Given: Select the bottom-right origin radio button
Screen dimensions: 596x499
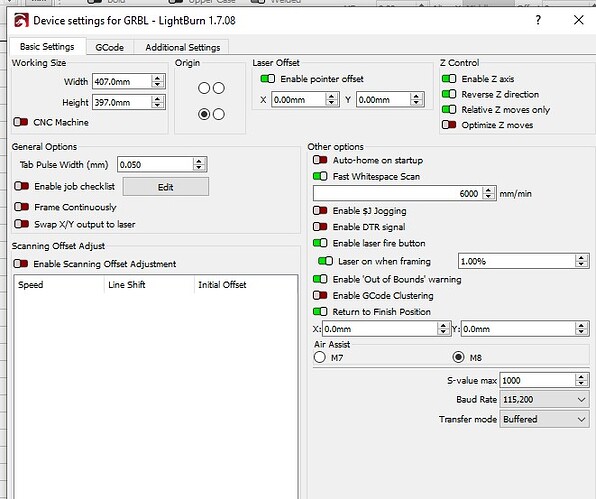Looking at the screenshot, I should [x=219, y=114].
